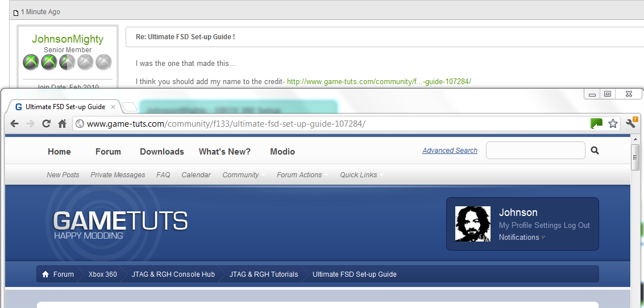Go to the JTAG & RGH Console Hub breadcrumb
644x308 pixels.
click(173, 274)
